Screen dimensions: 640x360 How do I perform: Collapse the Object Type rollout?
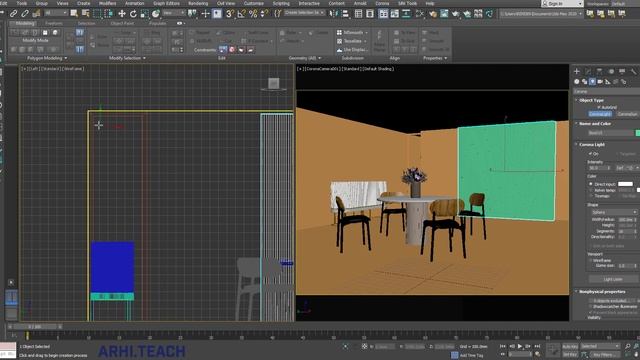pyautogui.click(x=591, y=100)
